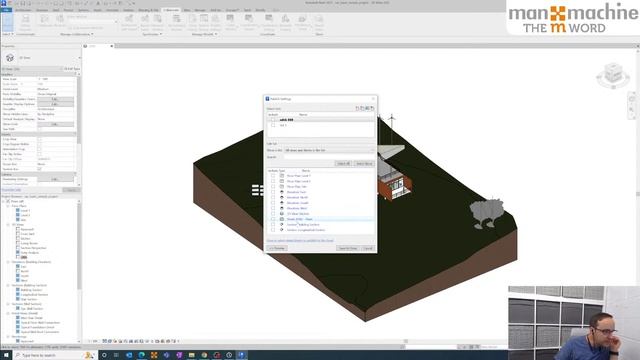Tick the Floor Plan: Level 2 checkbox
The height and width of the screenshot is (360, 640).
tap(273, 181)
